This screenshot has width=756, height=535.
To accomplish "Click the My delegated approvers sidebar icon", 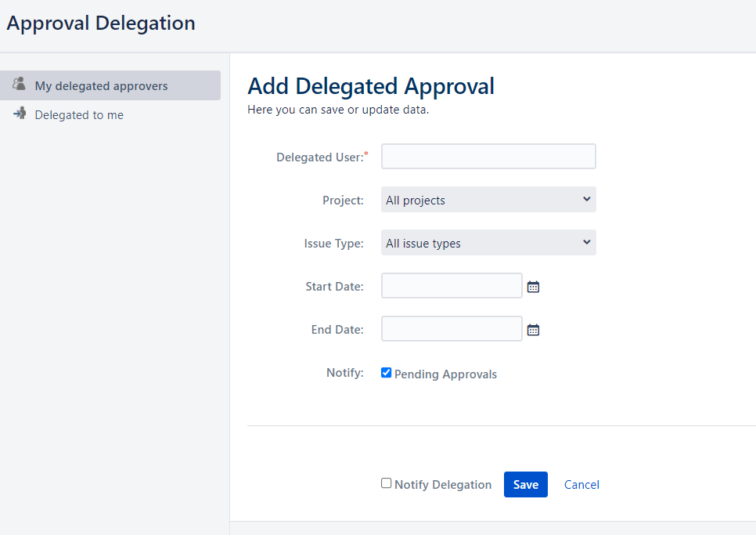I will [20, 85].
